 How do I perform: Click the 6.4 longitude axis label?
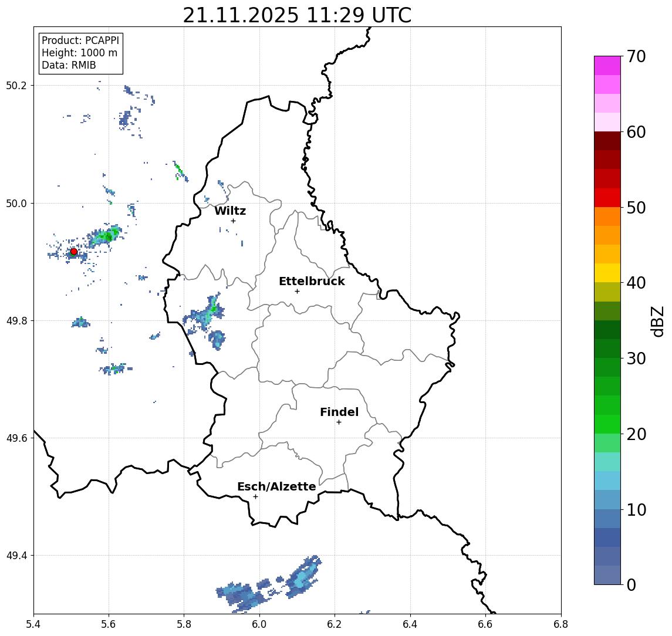[x=410, y=624]
